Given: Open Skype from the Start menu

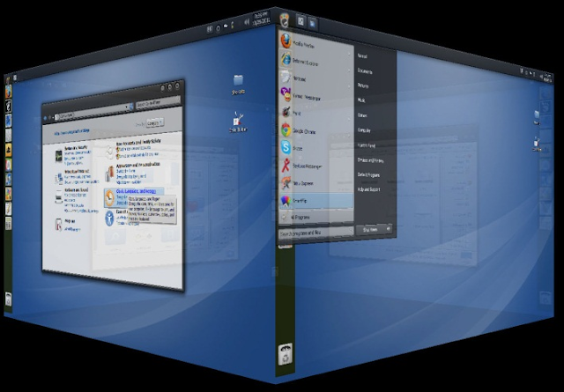Looking at the screenshot, I should tap(315, 148).
